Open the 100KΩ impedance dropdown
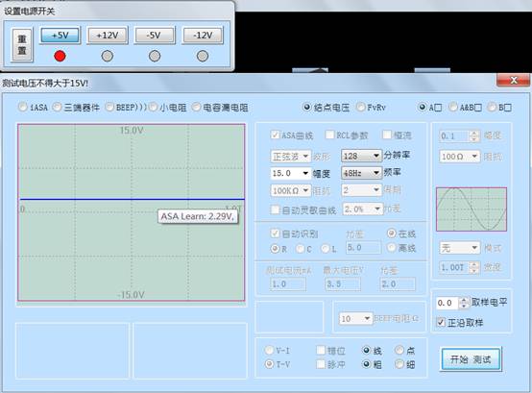 coord(291,190)
